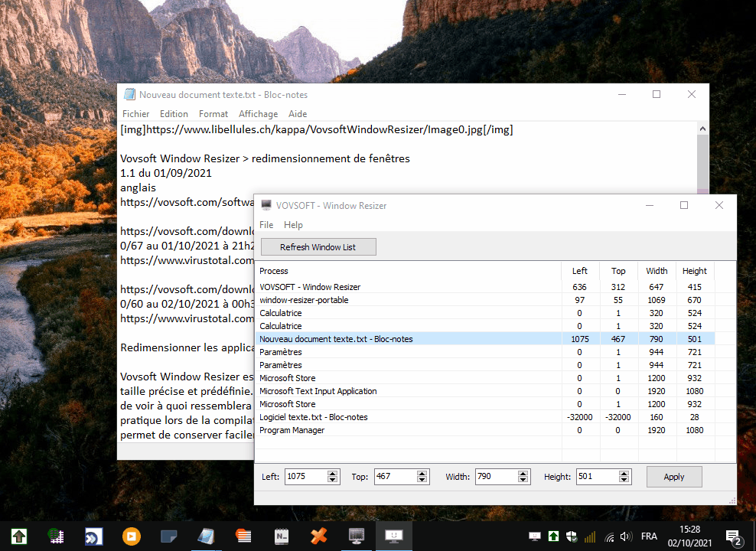This screenshot has height=551, width=756.
Task: Decrease the Width value with the down arrow
Action: (523, 480)
